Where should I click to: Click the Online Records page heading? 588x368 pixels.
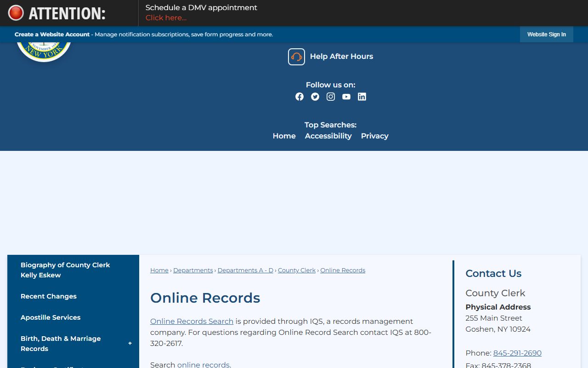pyautogui.click(x=205, y=298)
